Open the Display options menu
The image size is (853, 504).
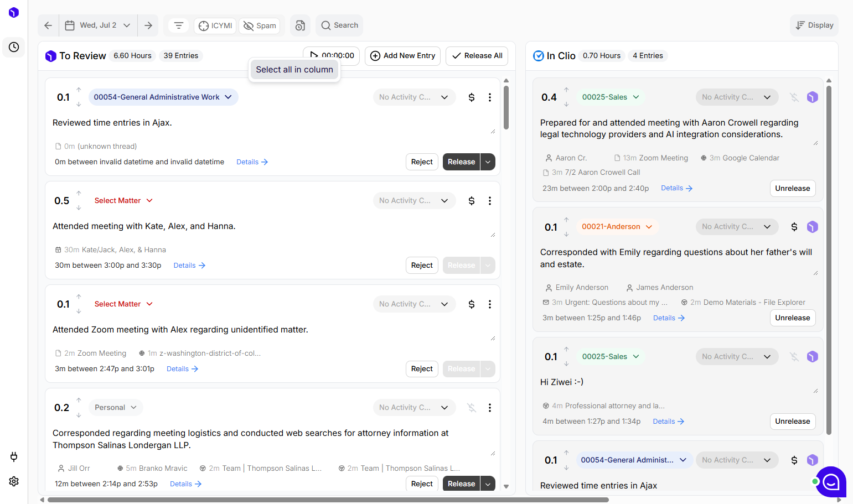tap(814, 25)
